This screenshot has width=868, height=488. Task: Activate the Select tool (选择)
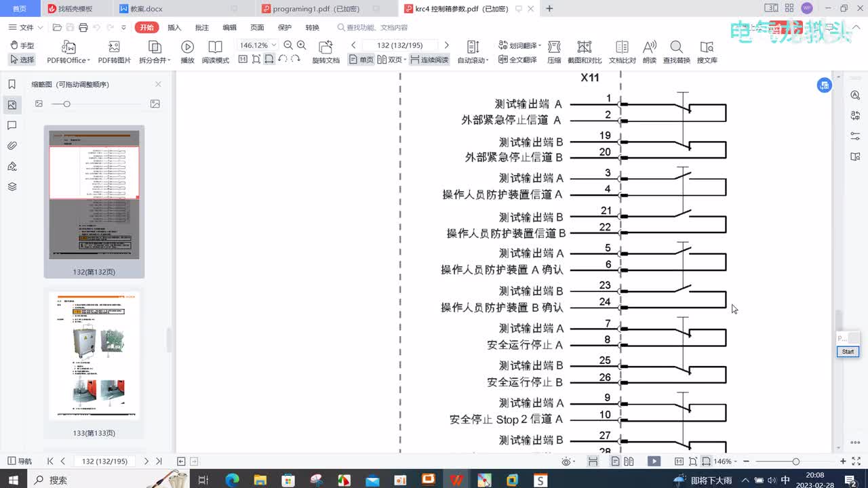click(x=22, y=60)
